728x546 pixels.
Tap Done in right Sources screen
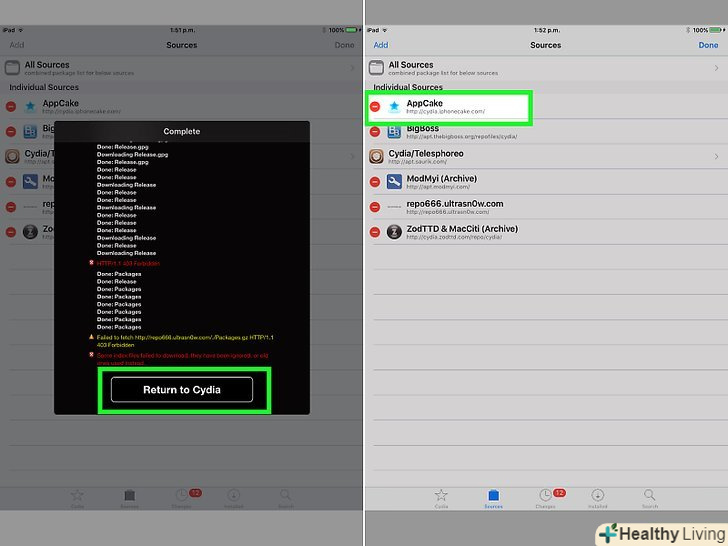point(708,45)
